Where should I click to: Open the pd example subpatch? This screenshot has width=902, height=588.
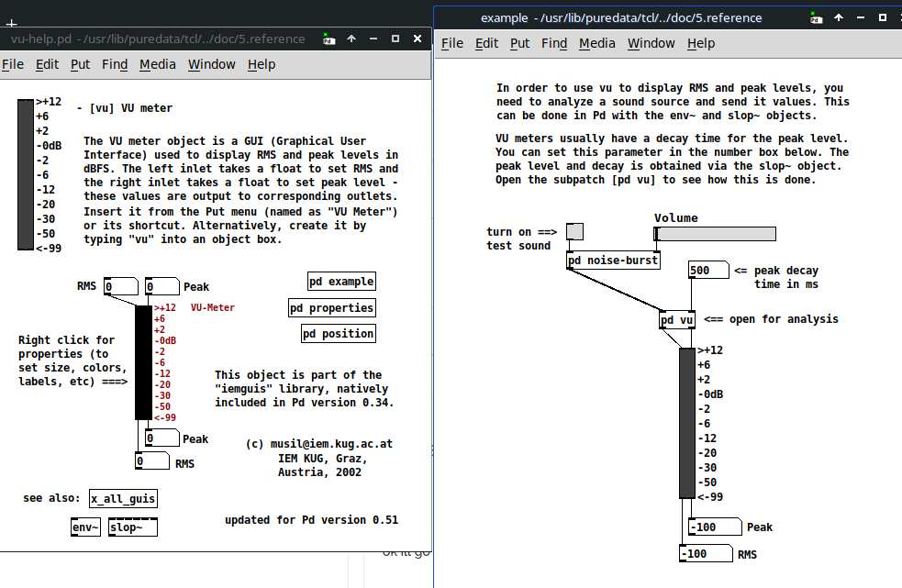pos(341,282)
